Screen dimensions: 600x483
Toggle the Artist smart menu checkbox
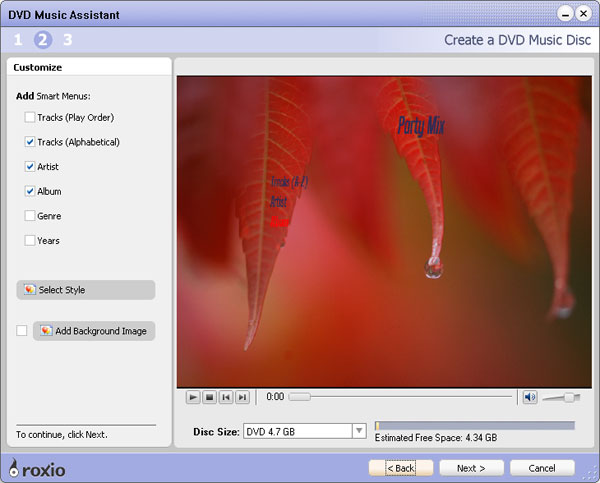tap(30, 166)
